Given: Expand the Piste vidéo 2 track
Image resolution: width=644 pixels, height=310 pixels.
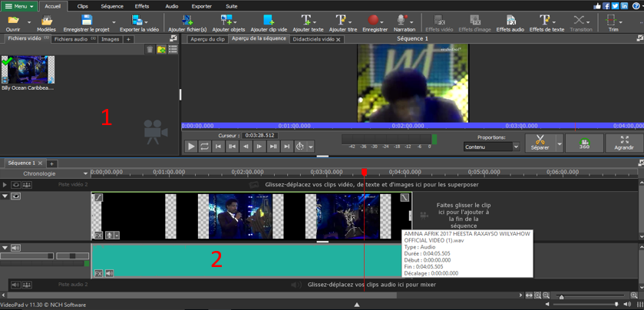Looking at the screenshot, I should pos(5,185).
